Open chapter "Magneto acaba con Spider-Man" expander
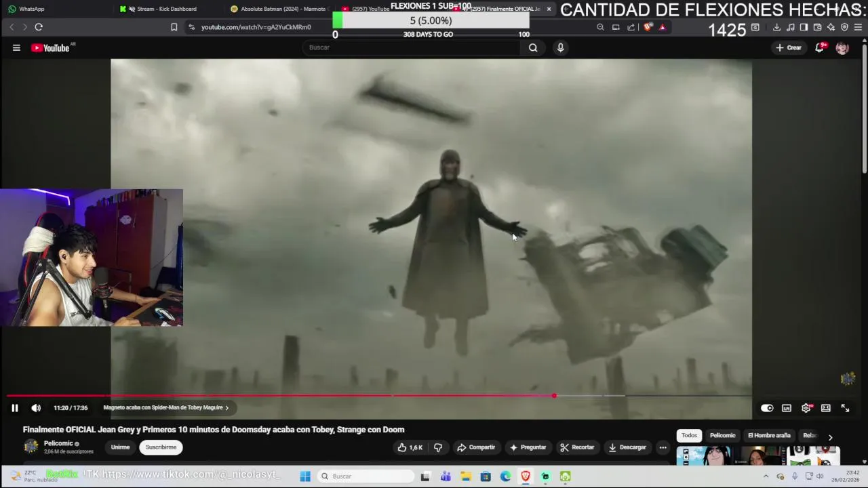 coord(166,408)
